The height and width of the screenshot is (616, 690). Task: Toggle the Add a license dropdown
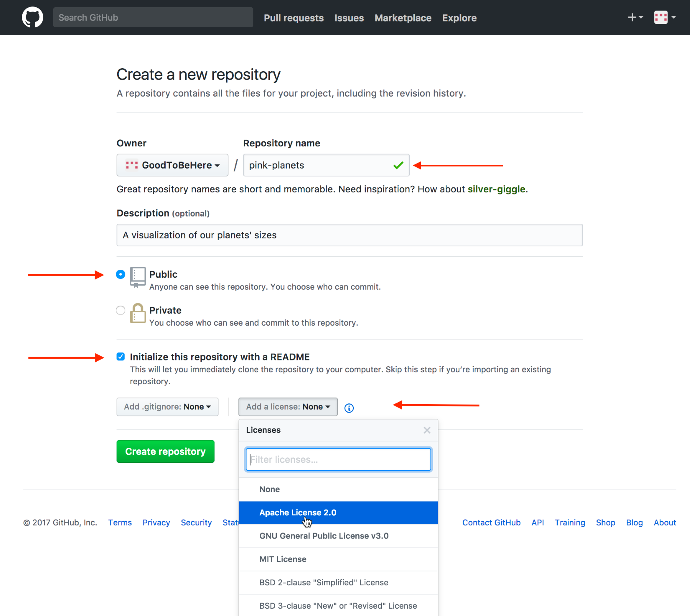point(288,407)
